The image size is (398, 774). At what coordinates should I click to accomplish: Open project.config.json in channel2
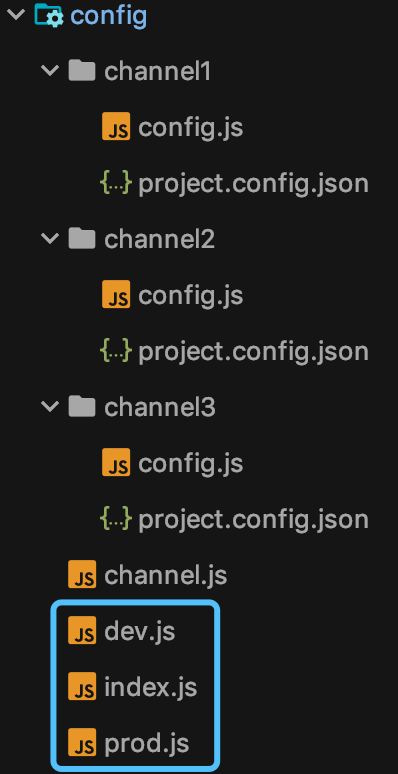(x=253, y=351)
